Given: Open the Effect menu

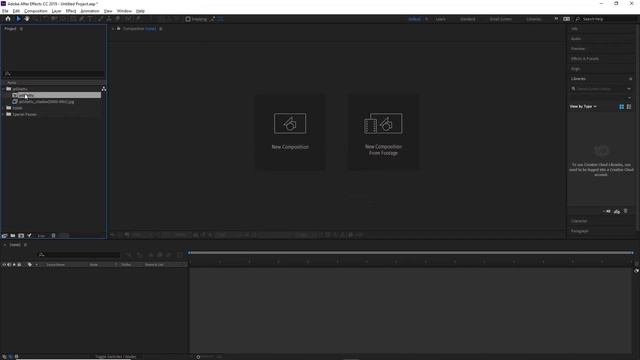Looking at the screenshot, I should 71,11.
